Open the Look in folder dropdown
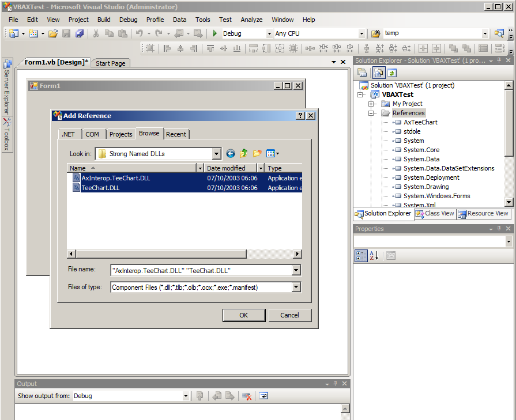 [x=216, y=154]
